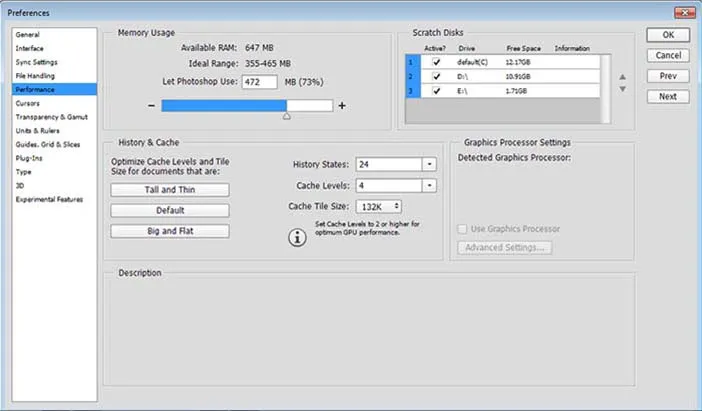This screenshot has height=411, width=702.
Task: Close the Preferences dialog window
Action: [685, 13]
